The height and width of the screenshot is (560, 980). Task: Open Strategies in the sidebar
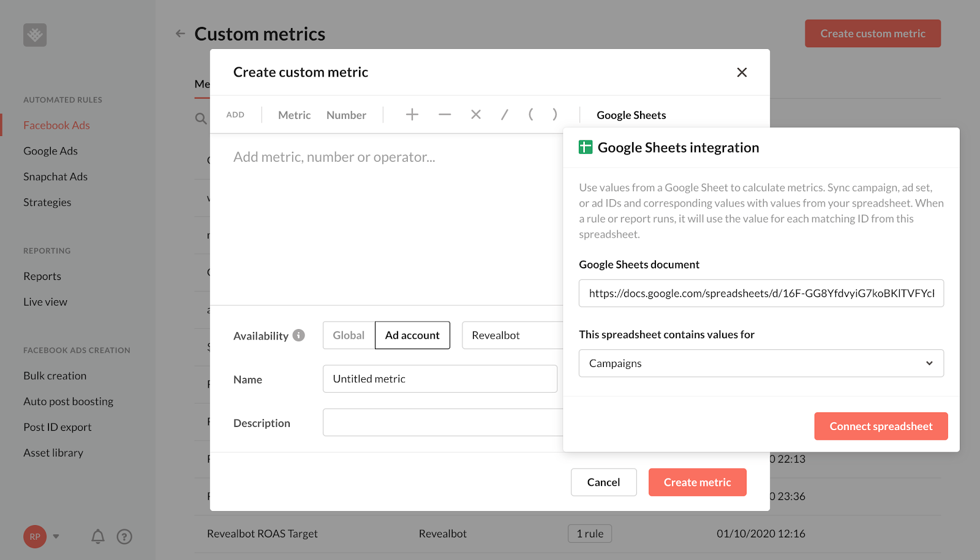(47, 202)
